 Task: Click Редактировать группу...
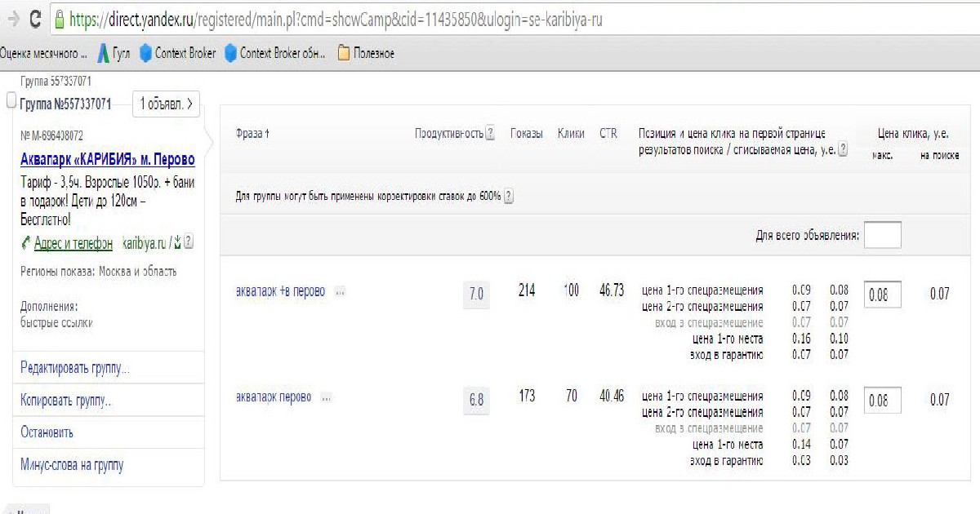click(75, 368)
